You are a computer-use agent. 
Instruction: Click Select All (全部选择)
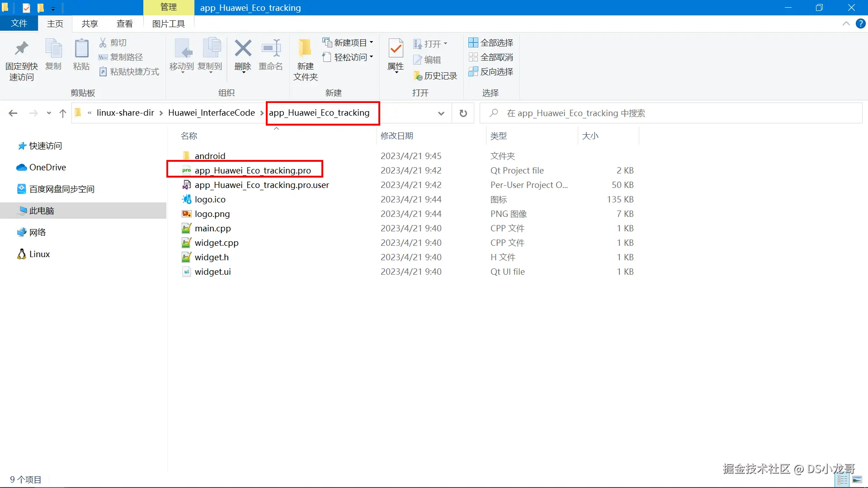click(491, 42)
